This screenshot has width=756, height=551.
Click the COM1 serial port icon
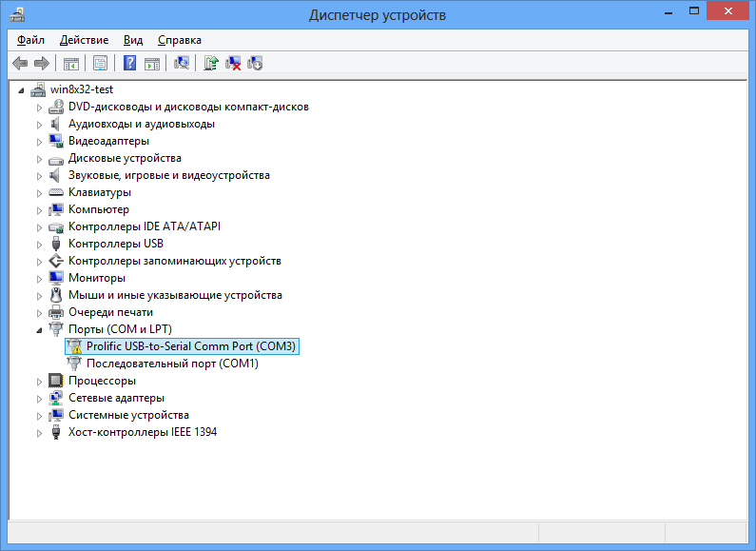(x=74, y=364)
